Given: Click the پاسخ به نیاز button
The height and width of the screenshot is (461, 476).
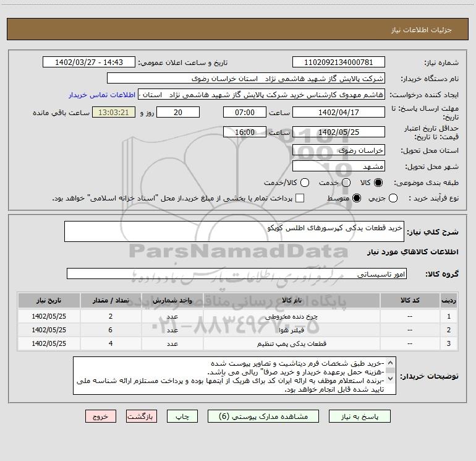Looking at the screenshot, I should point(360,416).
